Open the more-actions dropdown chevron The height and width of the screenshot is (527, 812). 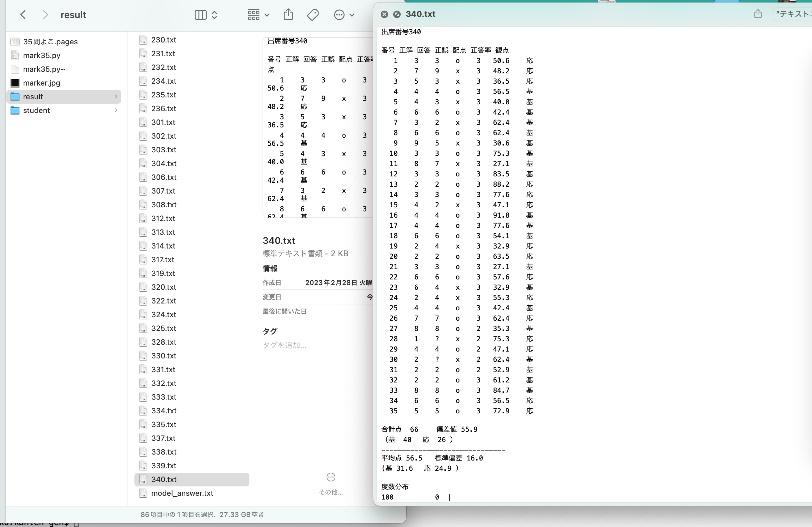pos(352,15)
